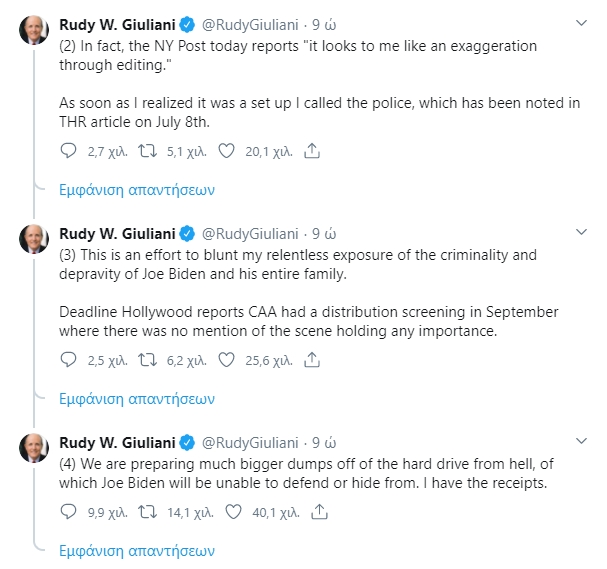Share the Deadline Hollywood CAA tweet
Screen dimensions: 607x569
311,359
